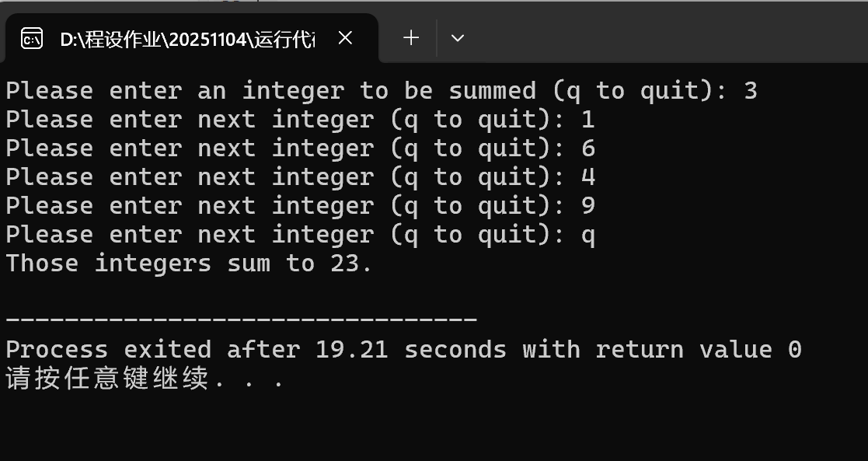The width and height of the screenshot is (868, 461).
Task: Click empty title bar area right of chevron
Action: pos(661,35)
